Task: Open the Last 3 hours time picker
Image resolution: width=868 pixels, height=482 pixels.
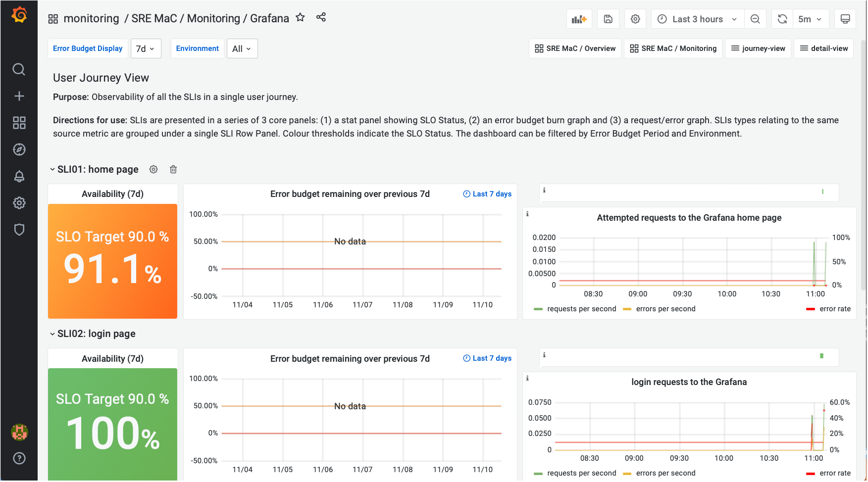Action: pos(697,19)
